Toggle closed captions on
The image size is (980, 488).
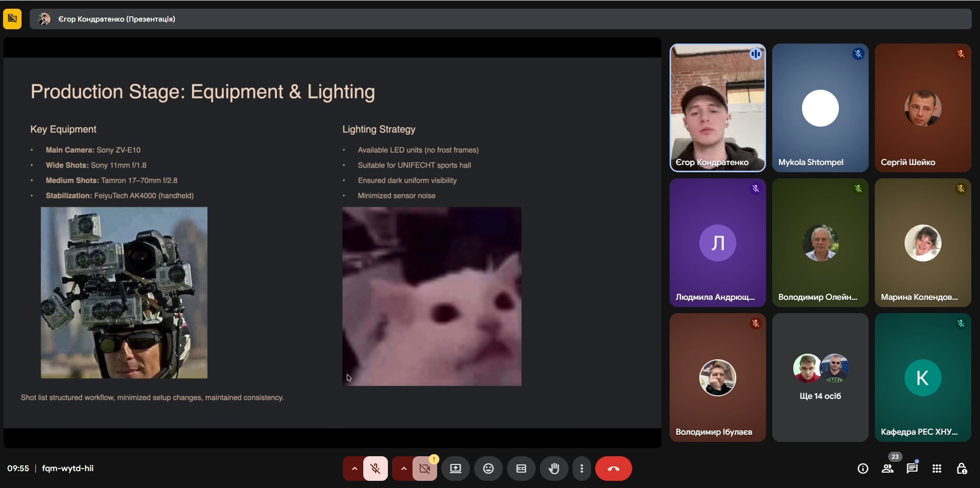[x=521, y=469]
